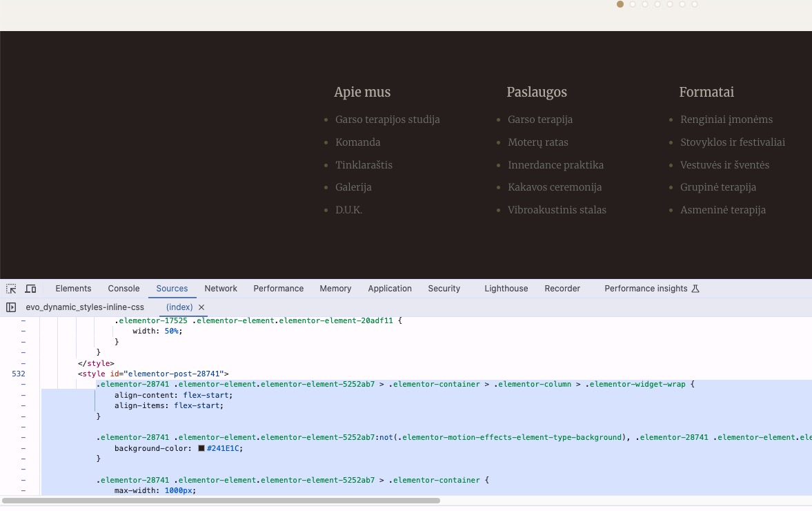Toggle the device toolbar icon
Screen dimensions: 812x511
point(30,289)
